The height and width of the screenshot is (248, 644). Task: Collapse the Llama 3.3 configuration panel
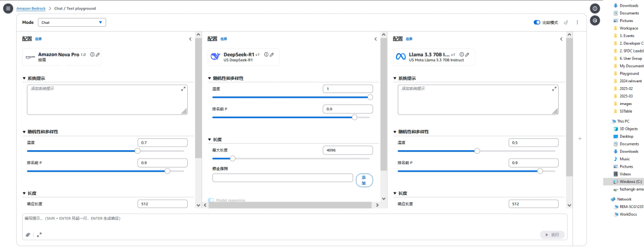(561, 39)
